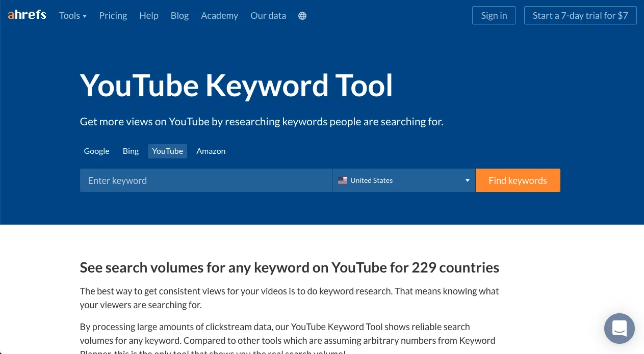Open the chat support bubble
Image resolution: width=644 pixels, height=354 pixels.
[x=620, y=329]
